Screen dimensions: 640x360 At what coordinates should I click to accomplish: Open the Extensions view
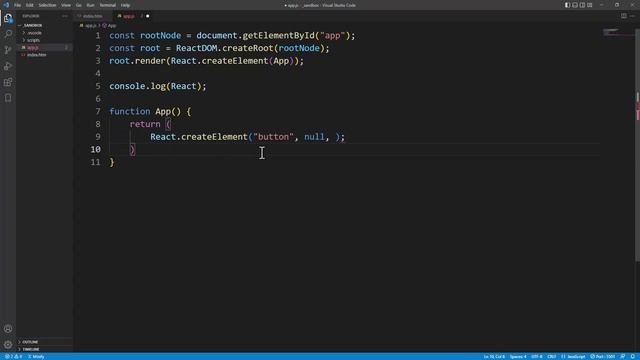[8, 82]
